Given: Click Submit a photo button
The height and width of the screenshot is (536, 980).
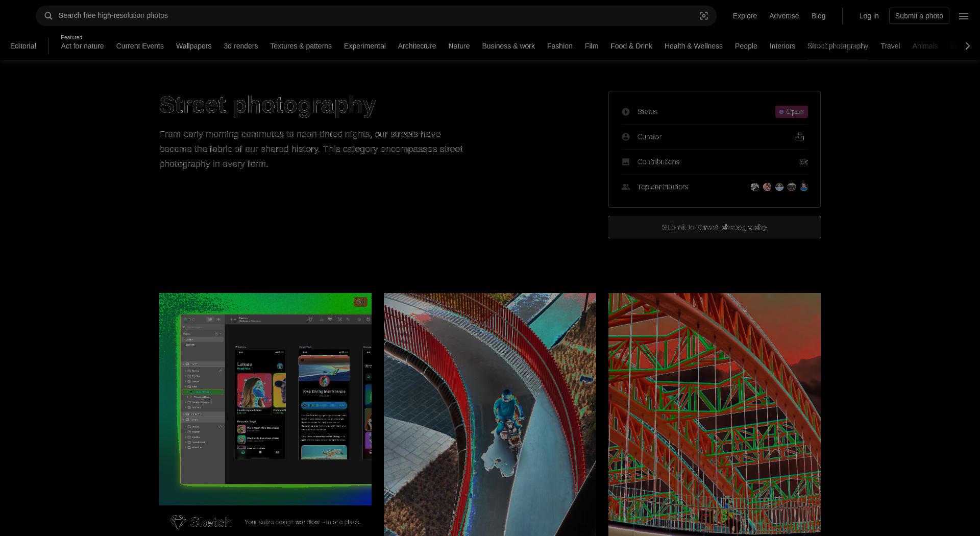Looking at the screenshot, I should 919,16.
